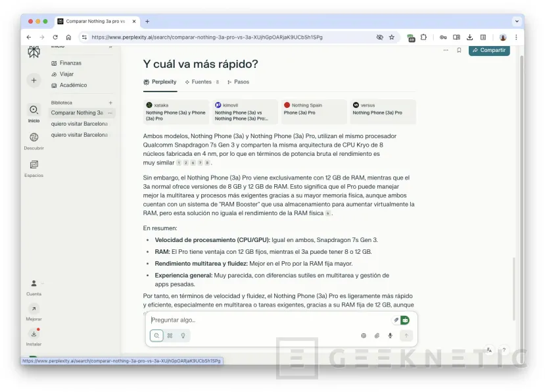Click citation number 8 after muy similar
Screen dimensions: 545x392
click(x=207, y=162)
